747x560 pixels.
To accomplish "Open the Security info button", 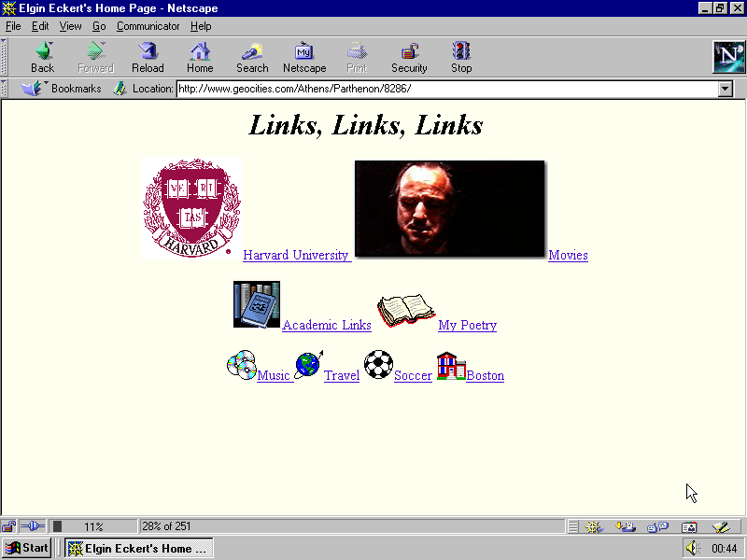I will [409, 58].
